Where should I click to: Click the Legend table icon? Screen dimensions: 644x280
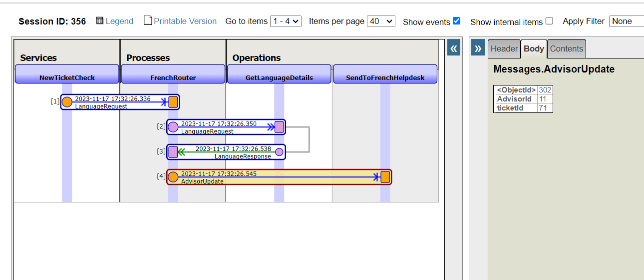point(99,20)
